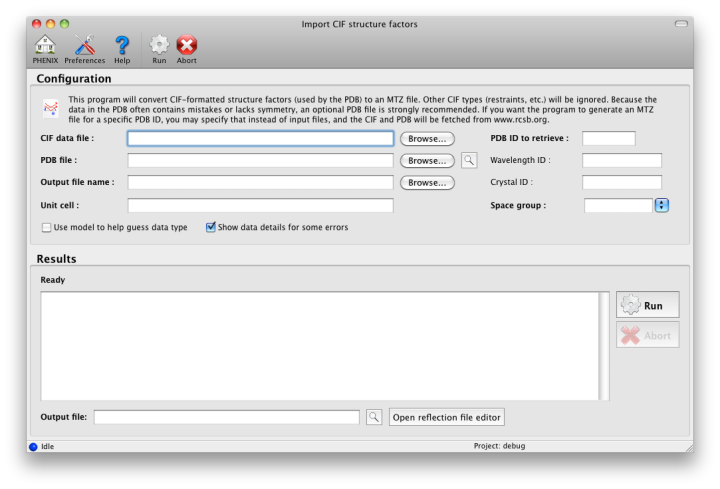Browse for the Output file name
This screenshot has height=489, width=720.
pos(427,183)
